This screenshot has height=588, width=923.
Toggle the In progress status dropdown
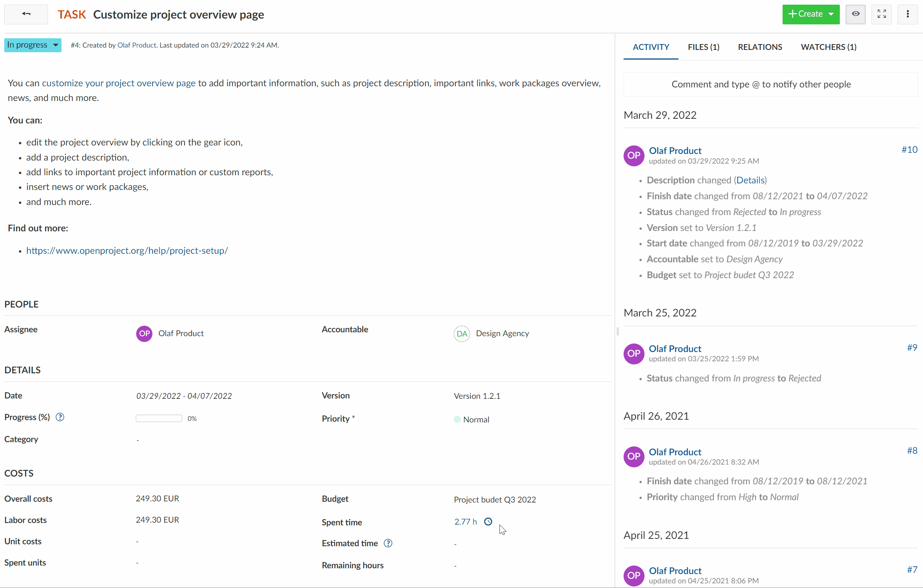(32, 45)
